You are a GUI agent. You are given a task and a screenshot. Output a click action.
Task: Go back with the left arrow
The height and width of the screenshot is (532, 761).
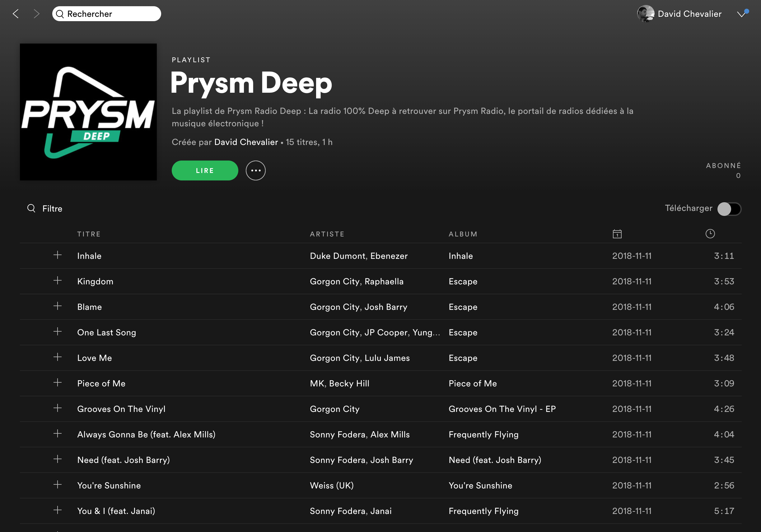pos(16,14)
